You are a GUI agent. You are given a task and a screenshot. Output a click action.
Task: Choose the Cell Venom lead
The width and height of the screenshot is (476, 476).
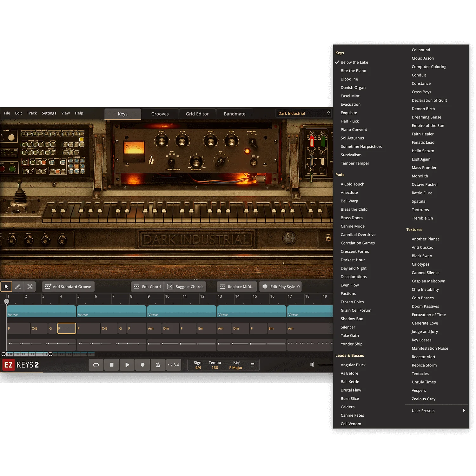tap(351, 424)
